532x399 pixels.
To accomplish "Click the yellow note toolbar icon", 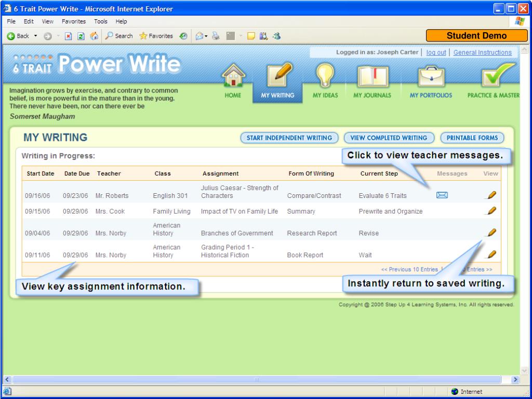I will click(251, 36).
